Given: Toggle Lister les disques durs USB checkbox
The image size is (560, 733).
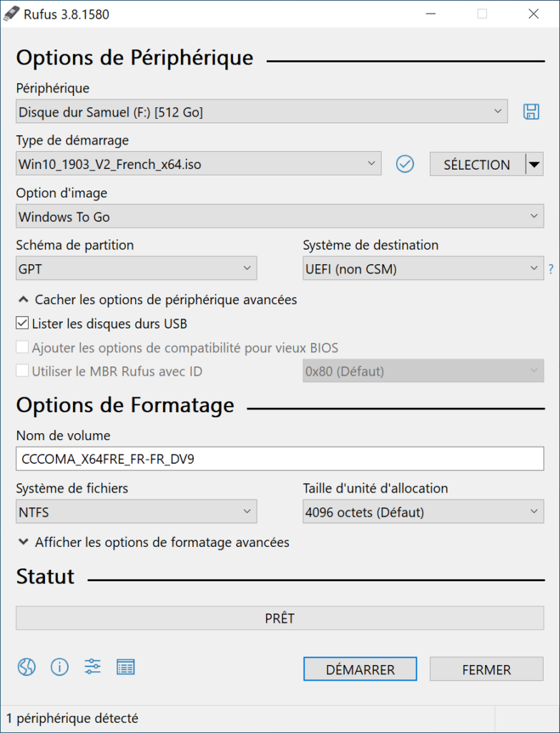Looking at the screenshot, I should point(22,323).
